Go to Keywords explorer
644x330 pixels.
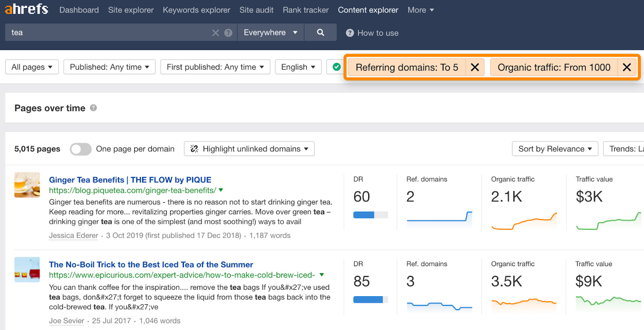point(196,10)
